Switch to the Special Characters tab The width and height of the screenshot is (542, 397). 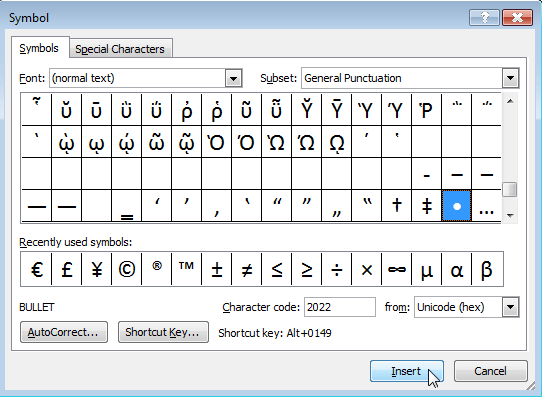[x=120, y=49]
